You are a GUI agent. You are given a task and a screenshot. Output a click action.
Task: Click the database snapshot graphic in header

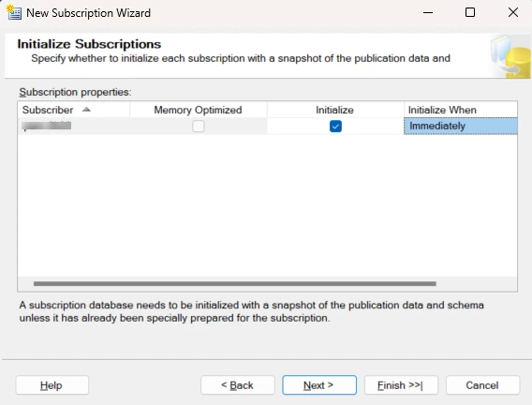pyautogui.click(x=510, y=56)
